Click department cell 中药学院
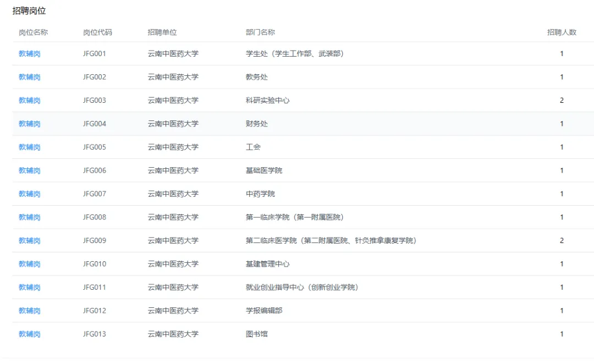 260,194
